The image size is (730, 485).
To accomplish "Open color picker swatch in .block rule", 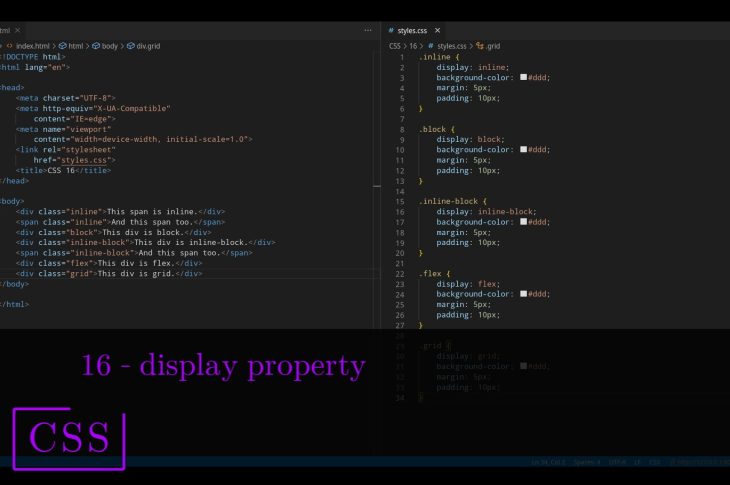I will tap(523, 150).
